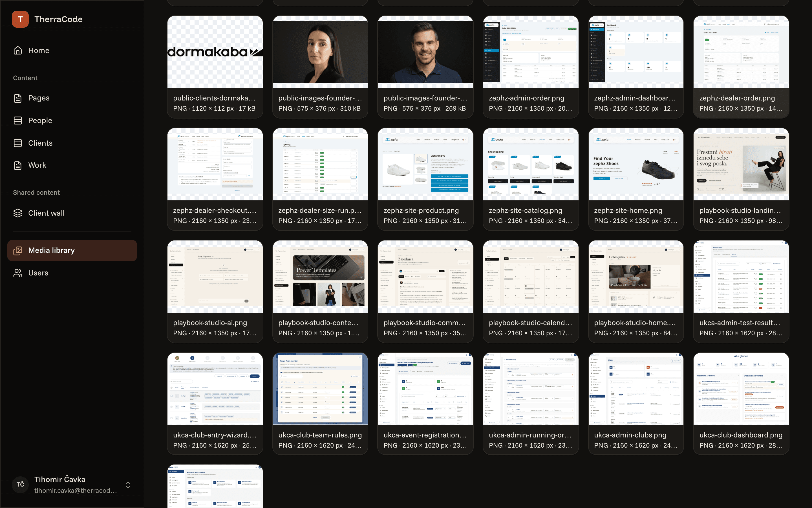Click the Clients list icon
Viewport: 812px width, 508px height.
click(x=18, y=143)
